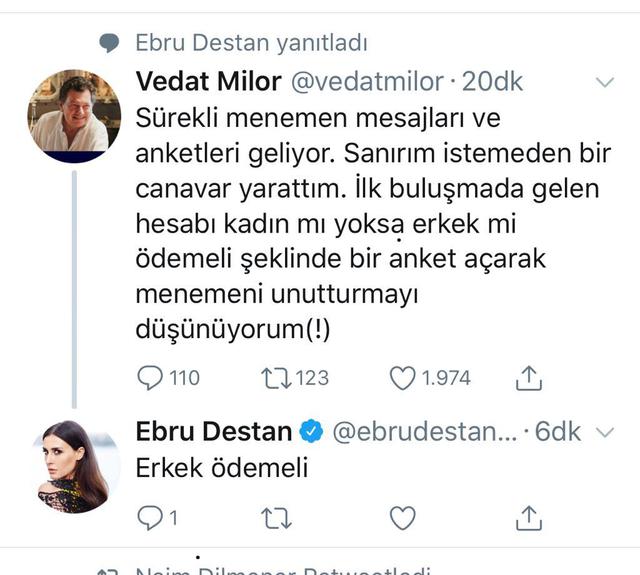640x575 pixels.
Task: Open Vedat Milor's profile picture
Action: [x=74, y=116]
